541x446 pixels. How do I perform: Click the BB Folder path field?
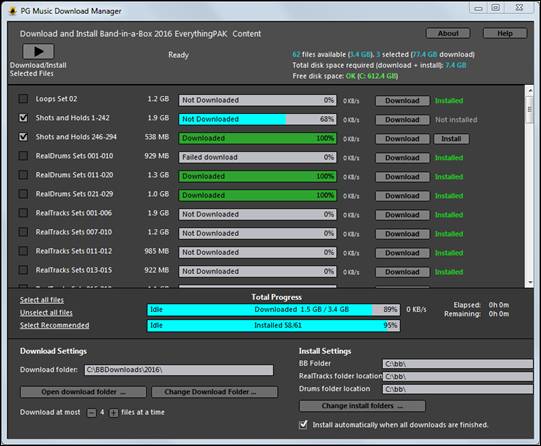(x=458, y=364)
